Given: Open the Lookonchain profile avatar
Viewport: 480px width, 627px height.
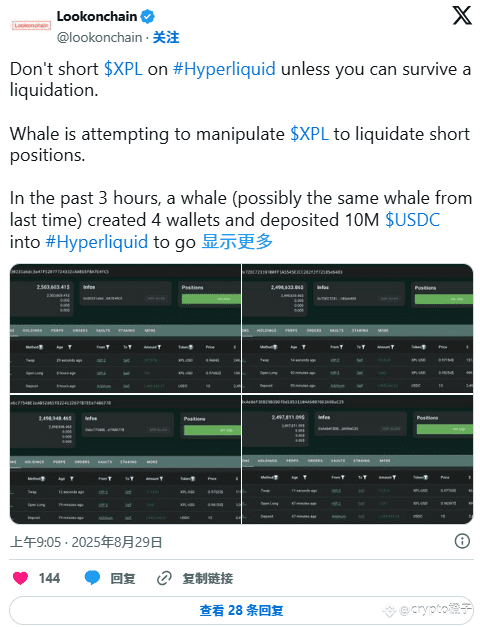Looking at the screenshot, I should pos(31,26).
